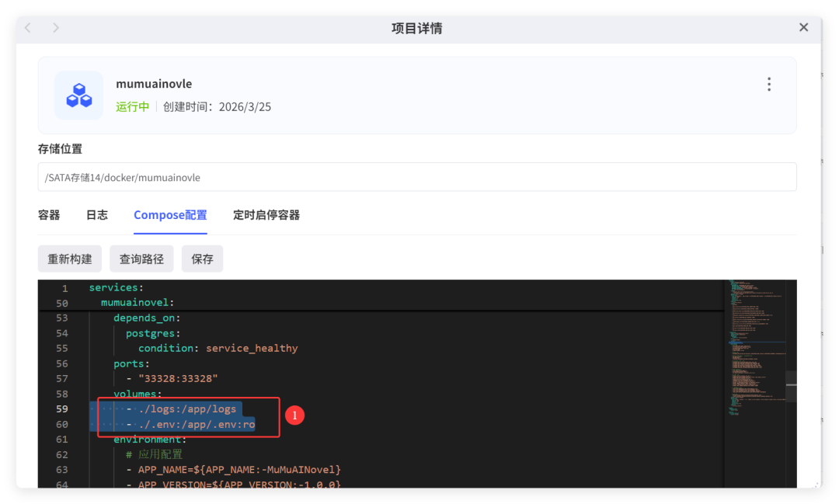Click the '# 应用配置' comment line
This screenshot has height=504, width=839.
(x=154, y=455)
